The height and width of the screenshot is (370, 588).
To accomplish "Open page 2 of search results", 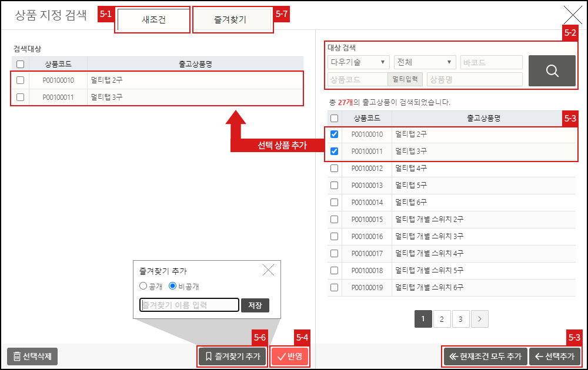I will click(442, 319).
